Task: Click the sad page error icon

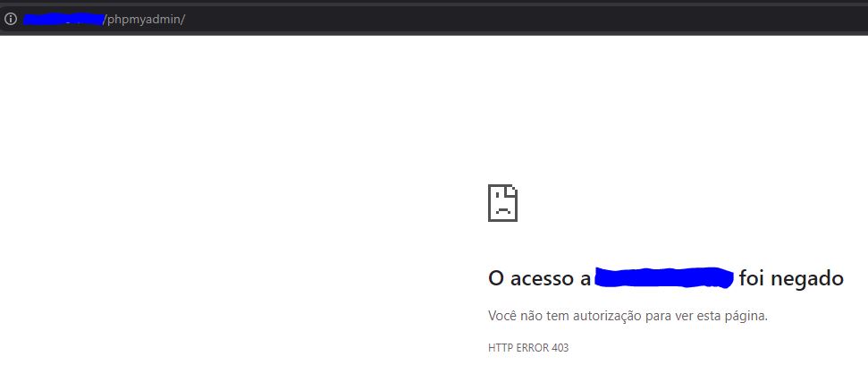Action: 502,203
